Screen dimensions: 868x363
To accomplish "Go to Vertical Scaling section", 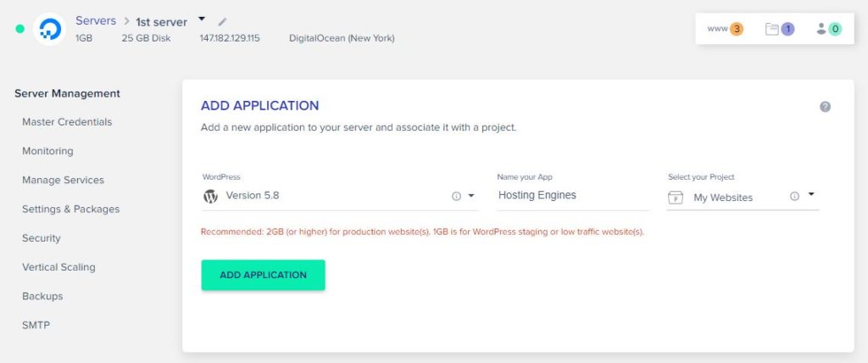I will click(x=58, y=267).
